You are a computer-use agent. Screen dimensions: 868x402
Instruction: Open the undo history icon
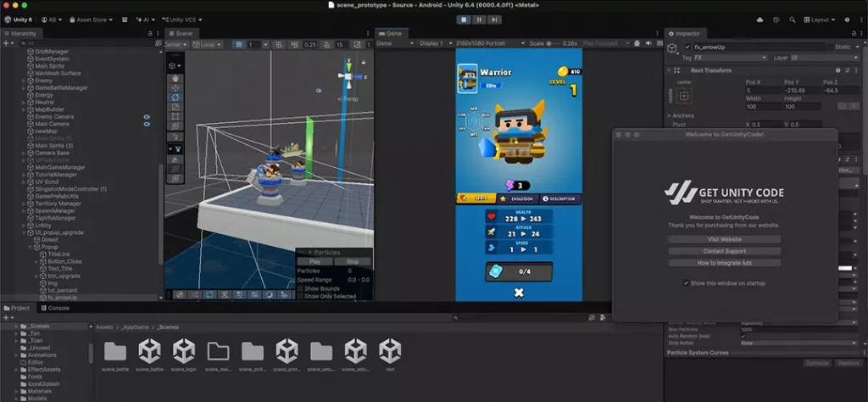[776, 20]
